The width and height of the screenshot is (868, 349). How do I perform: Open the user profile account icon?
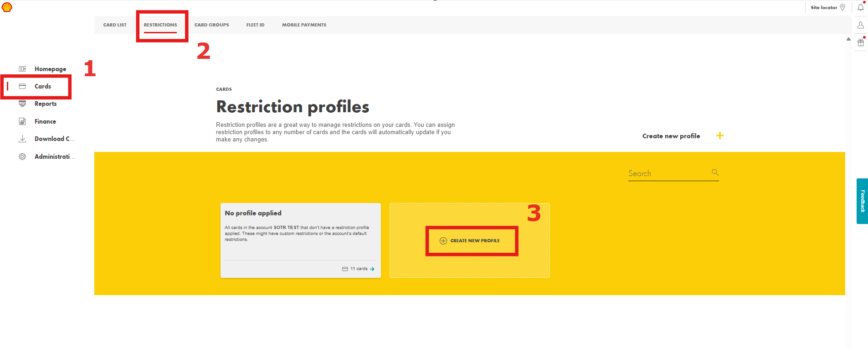click(861, 25)
